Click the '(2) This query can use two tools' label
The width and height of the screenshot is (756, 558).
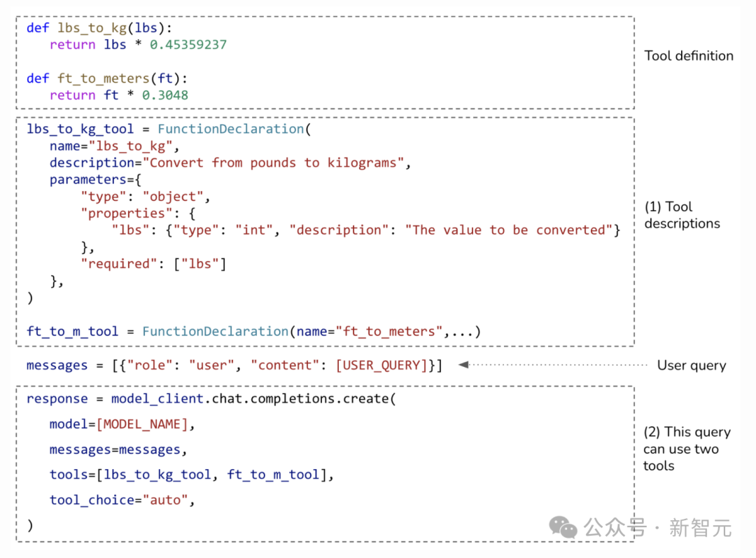point(687,449)
